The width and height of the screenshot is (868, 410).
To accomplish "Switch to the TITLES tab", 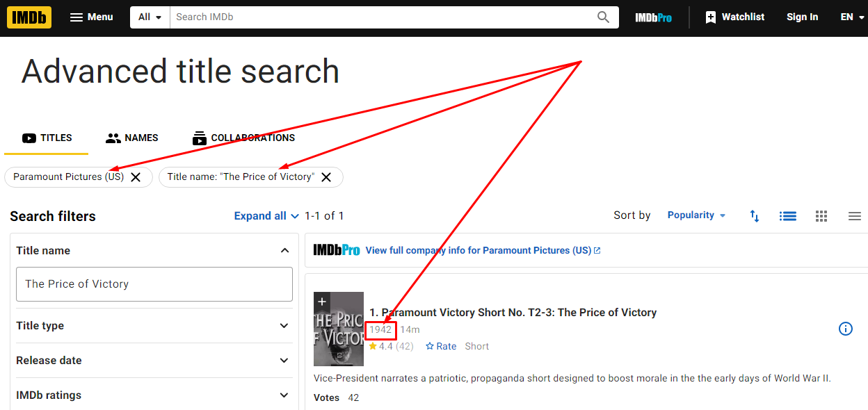I will (x=47, y=138).
